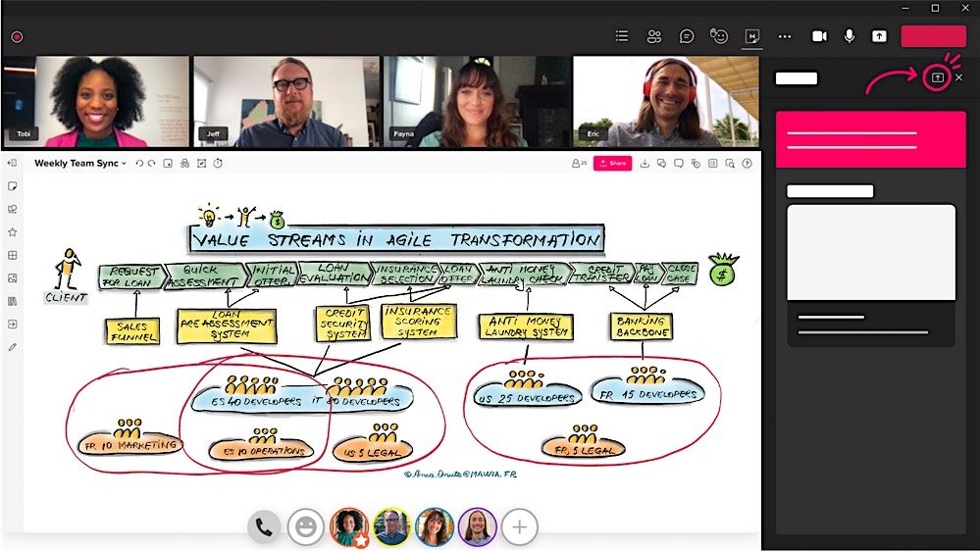Open the reactions emoji menu
980x551 pixels.
click(720, 36)
